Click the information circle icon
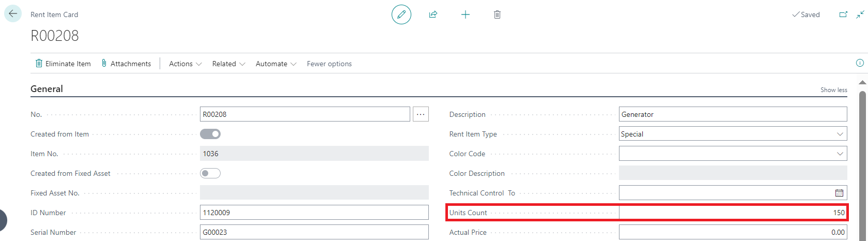This screenshot has width=868, height=241. coord(860,63)
